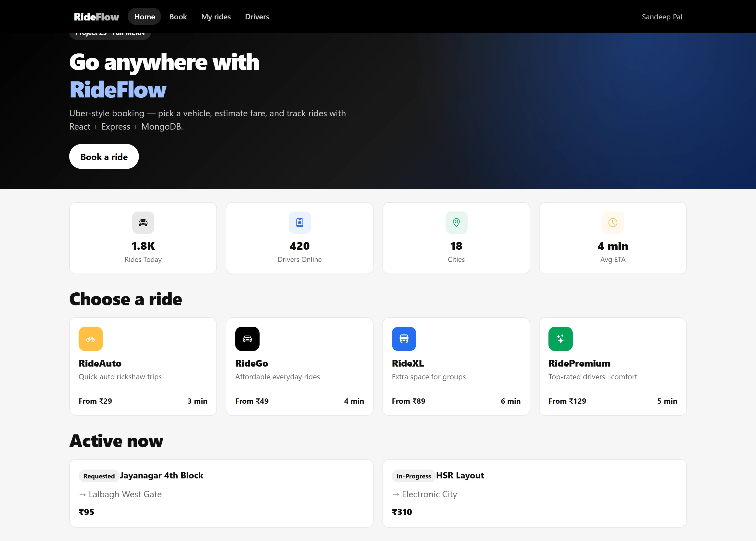Viewport: 756px width, 541px height.
Task: Click the Drivers Online label
Action: 300,259
